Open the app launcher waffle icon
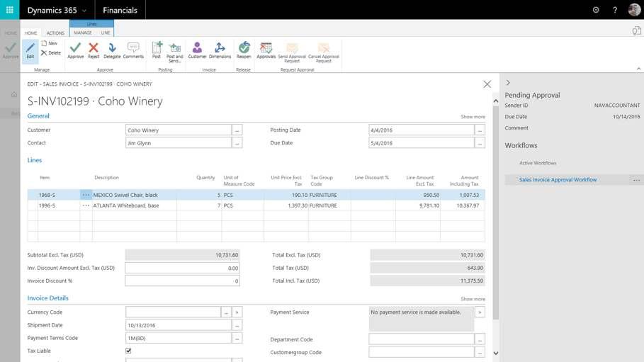 (x=9, y=9)
